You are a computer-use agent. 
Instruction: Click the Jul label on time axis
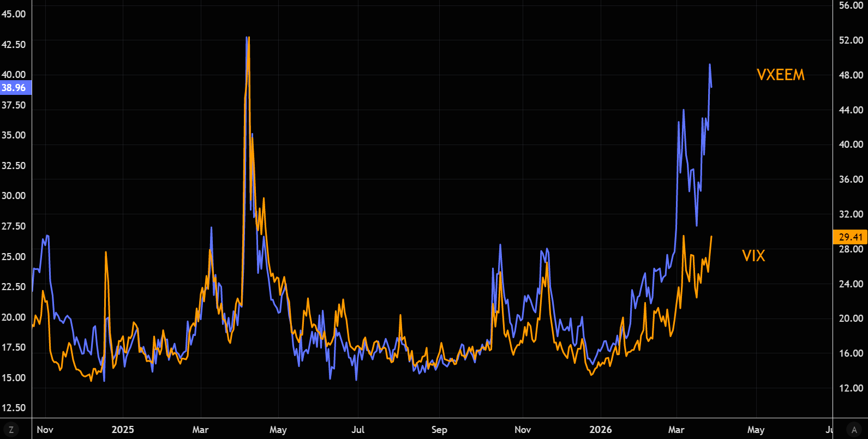(x=358, y=430)
